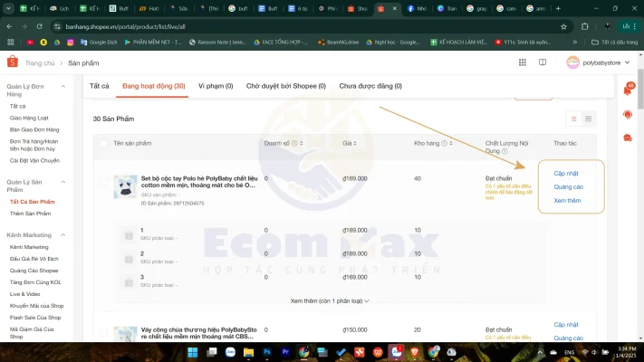Collapse the Quản Lý Sản Phẩm section
644x362 pixels.
pyautogui.click(x=62, y=182)
